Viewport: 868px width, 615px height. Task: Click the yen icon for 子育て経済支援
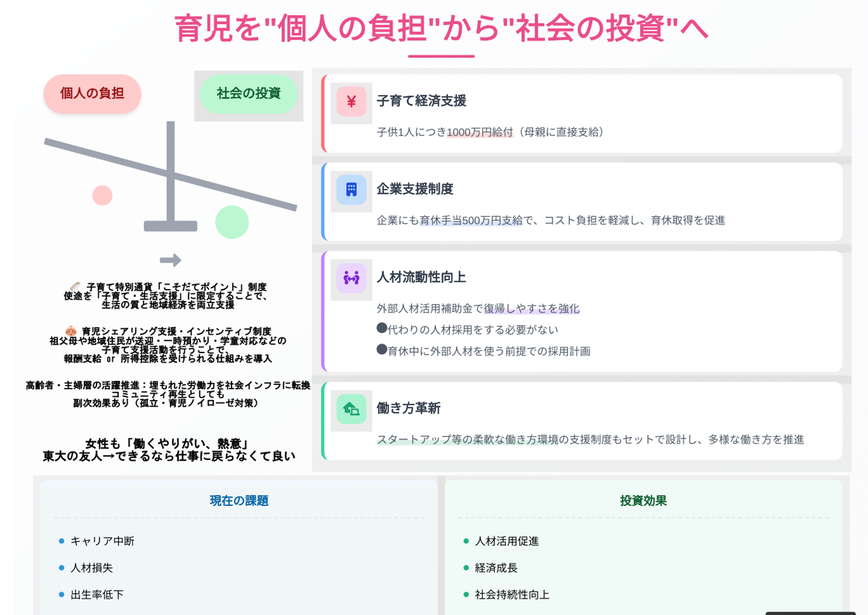coord(351,102)
